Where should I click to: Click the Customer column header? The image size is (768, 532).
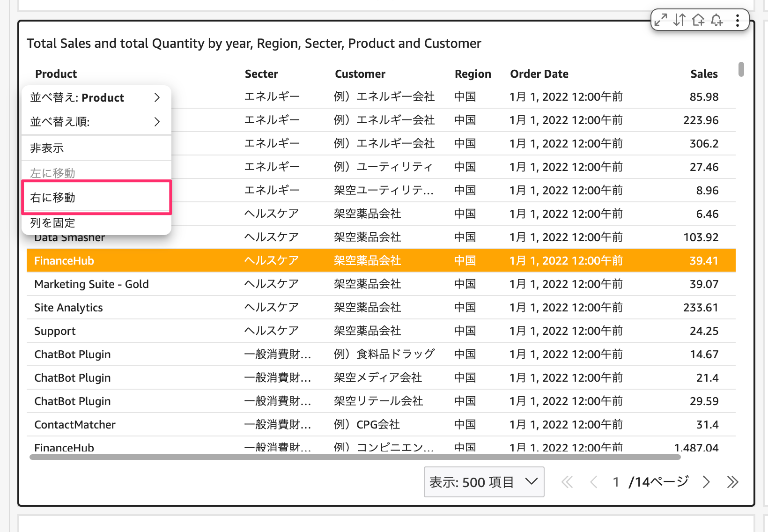pyautogui.click(x=360, y=74)
